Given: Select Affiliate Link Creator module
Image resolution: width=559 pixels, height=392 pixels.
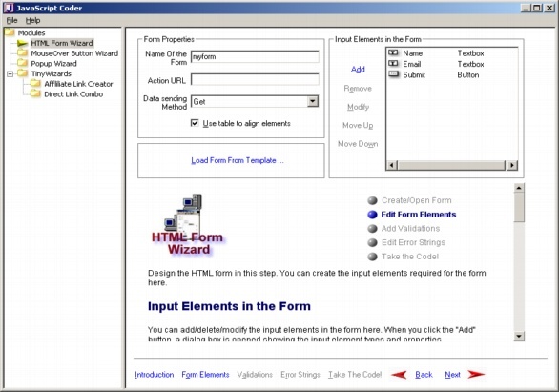Looking at the screenshot, I should point(78,84).
